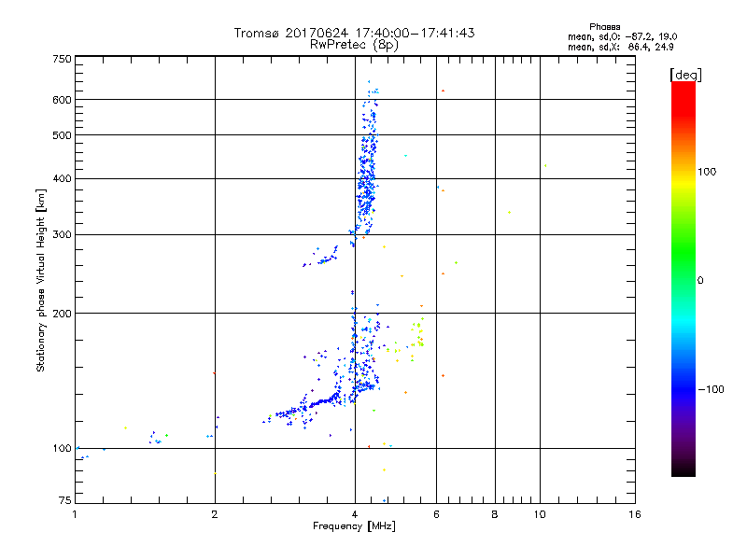
Task: Click the '1' x-axis tick label
Action: point(75,514)
